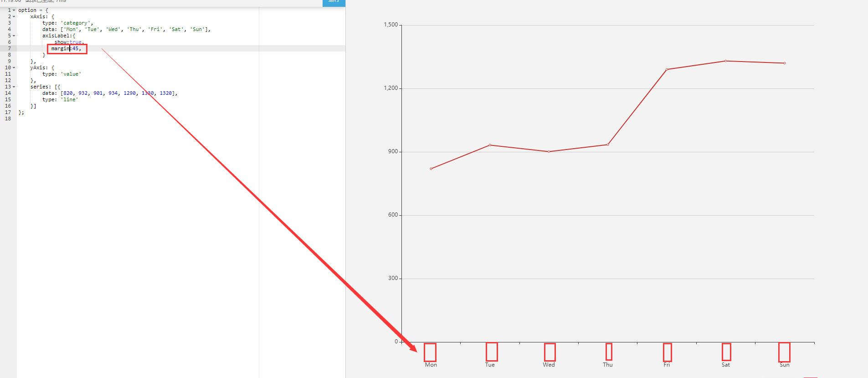Click the Tue data point on line

click(x=490, y=145)
